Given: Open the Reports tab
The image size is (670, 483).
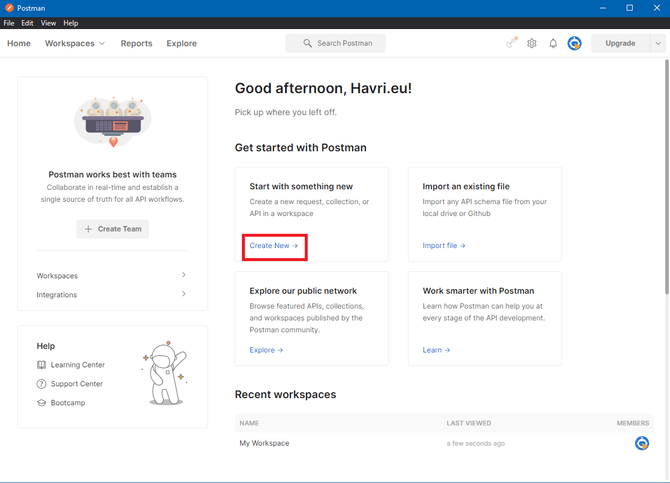Looking at the screenshot, I should 136,43.
